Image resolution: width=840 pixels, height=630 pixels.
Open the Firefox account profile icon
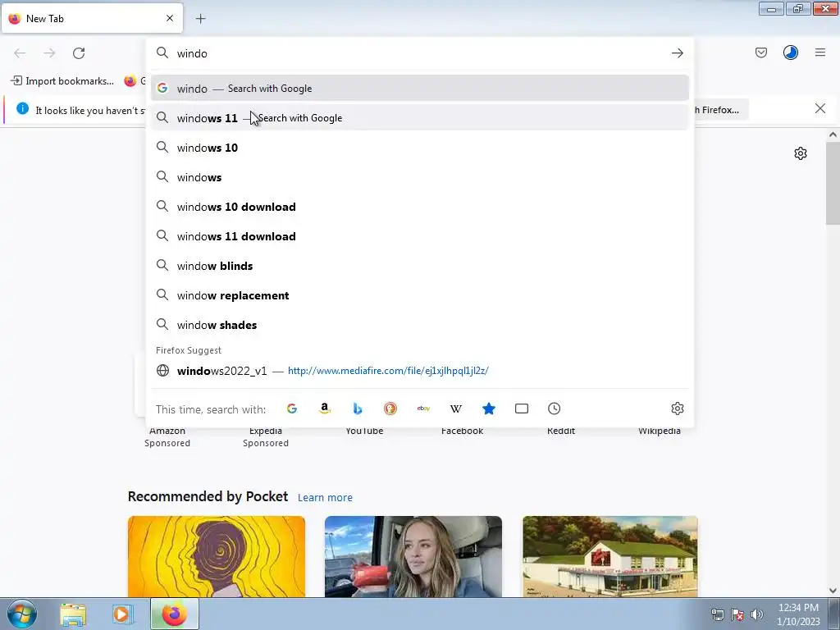pos(791,52)
